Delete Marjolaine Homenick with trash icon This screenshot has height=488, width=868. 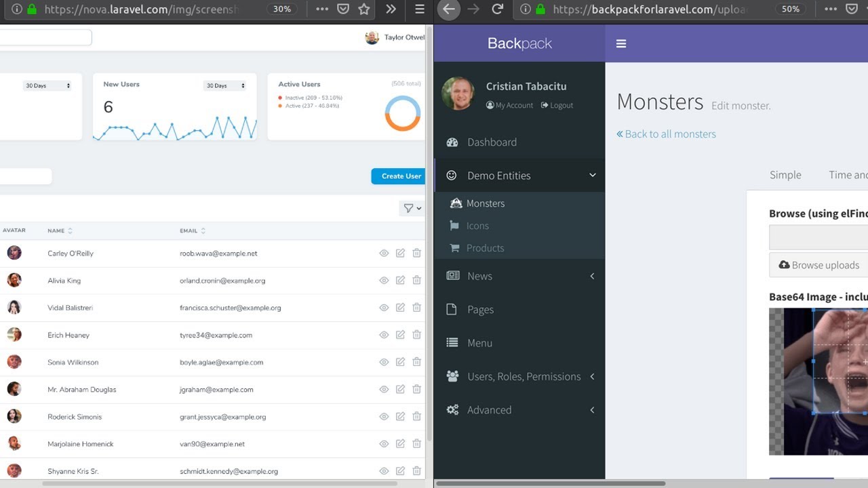416,444
